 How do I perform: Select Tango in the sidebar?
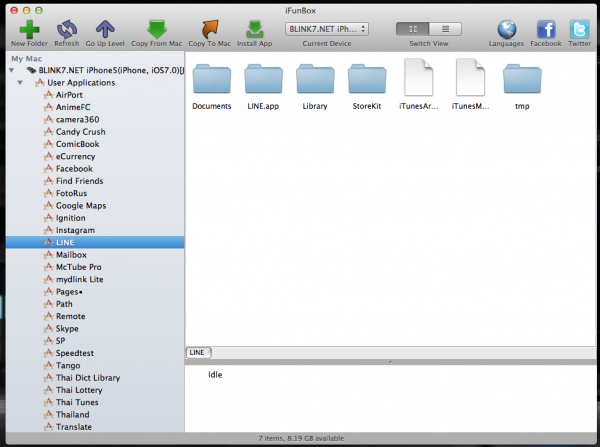95,365
